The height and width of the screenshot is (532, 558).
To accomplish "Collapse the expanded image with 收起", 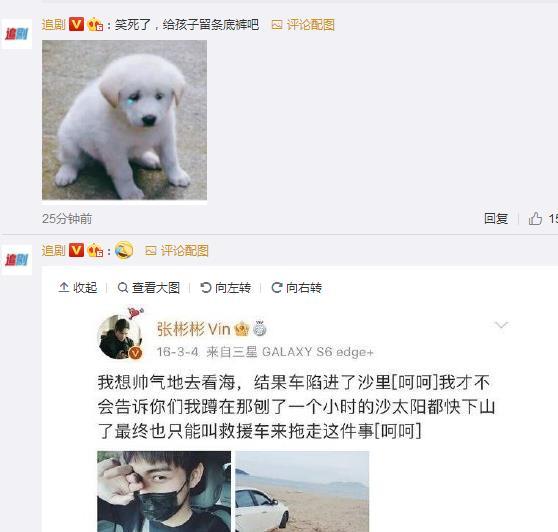I will pyautogui.click(x=78, y=288).
